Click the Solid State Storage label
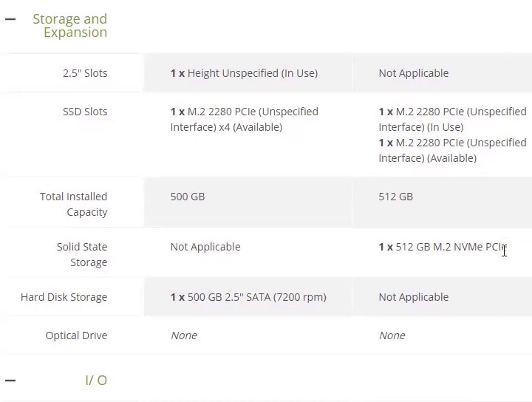The height and width of the screenshot is (402, 532). (x=82, y=254)
